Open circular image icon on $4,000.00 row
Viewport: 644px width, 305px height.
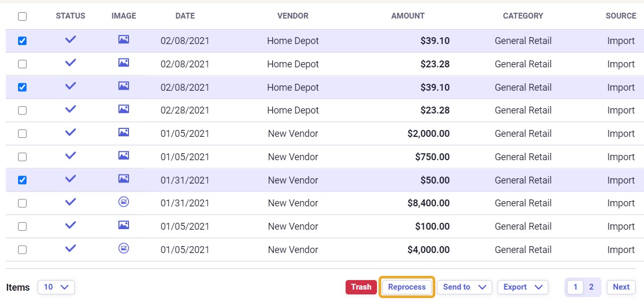point(124,248)
